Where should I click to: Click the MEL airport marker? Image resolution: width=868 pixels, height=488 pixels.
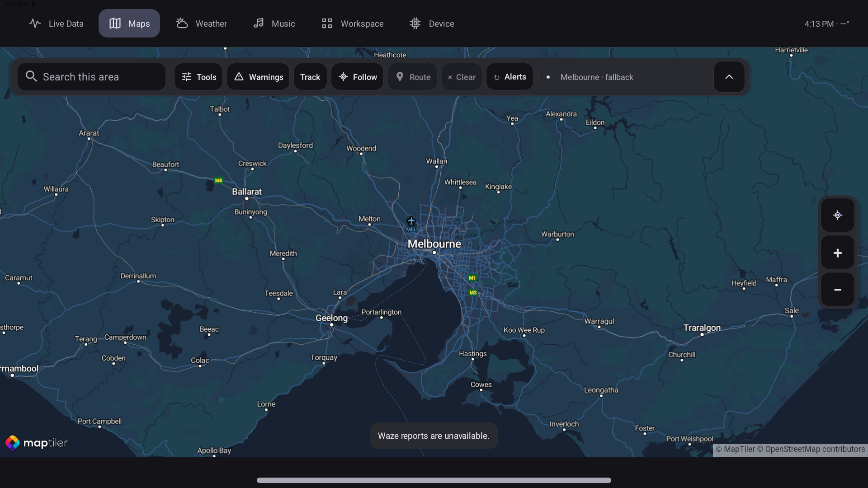[x=411, y=223]
